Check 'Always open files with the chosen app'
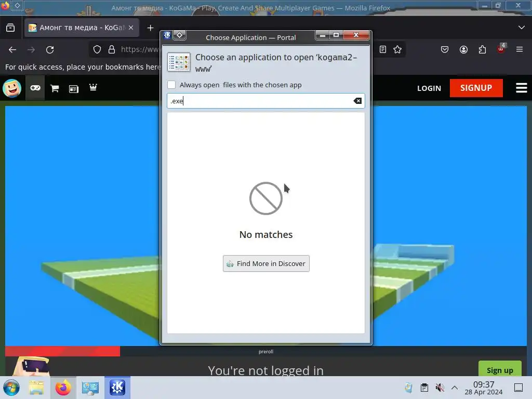This screenshot has width=532, height=399. pyautogui.click(x=171, y=85)
